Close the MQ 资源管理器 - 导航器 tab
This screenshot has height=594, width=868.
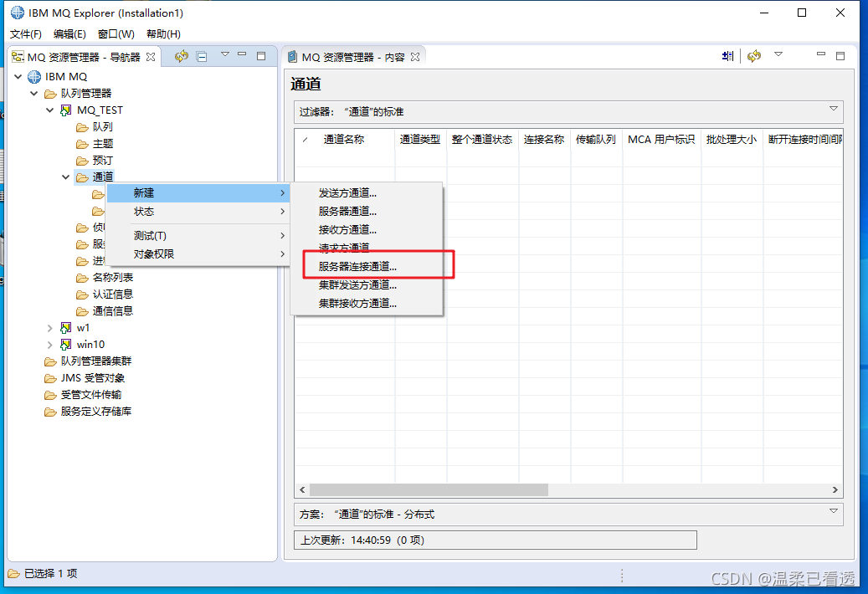tap(151, 57)
